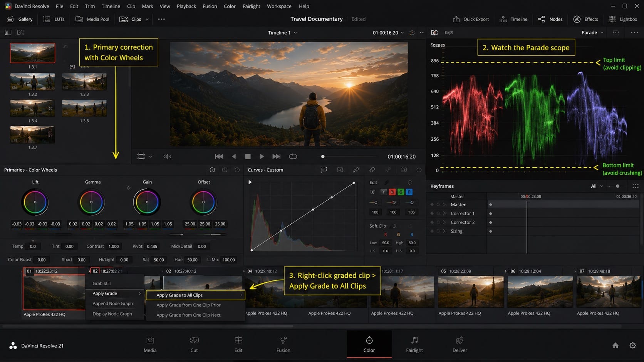Open Lightbox view
The height and width of the screenshot is (362, 644).
pos(623,19)
